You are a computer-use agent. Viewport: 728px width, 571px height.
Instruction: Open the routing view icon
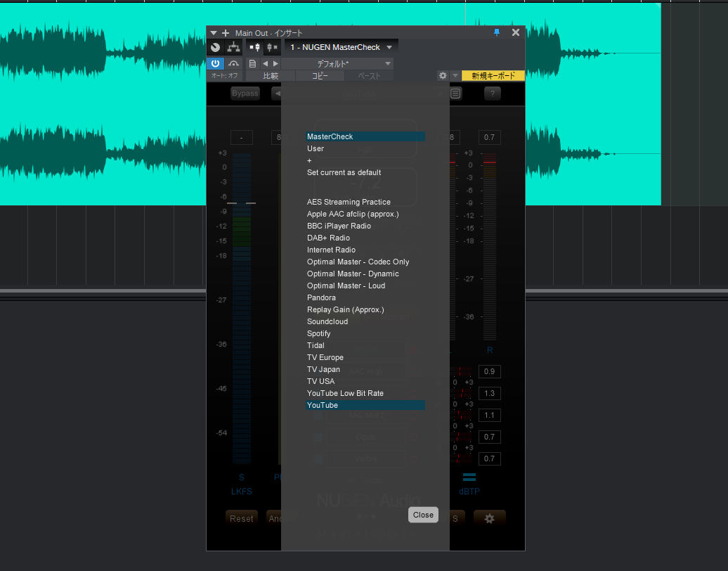(233, 47)
